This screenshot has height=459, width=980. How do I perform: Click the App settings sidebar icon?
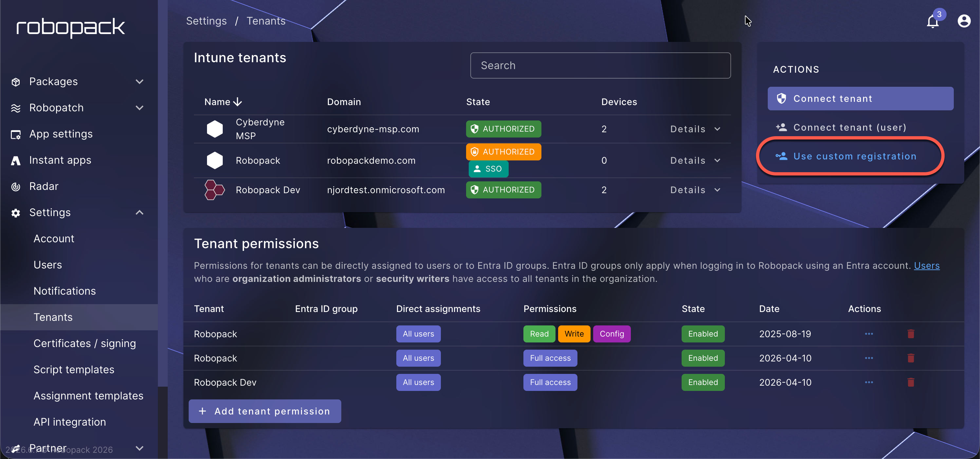pyautogui.click(x=16, y=134)
